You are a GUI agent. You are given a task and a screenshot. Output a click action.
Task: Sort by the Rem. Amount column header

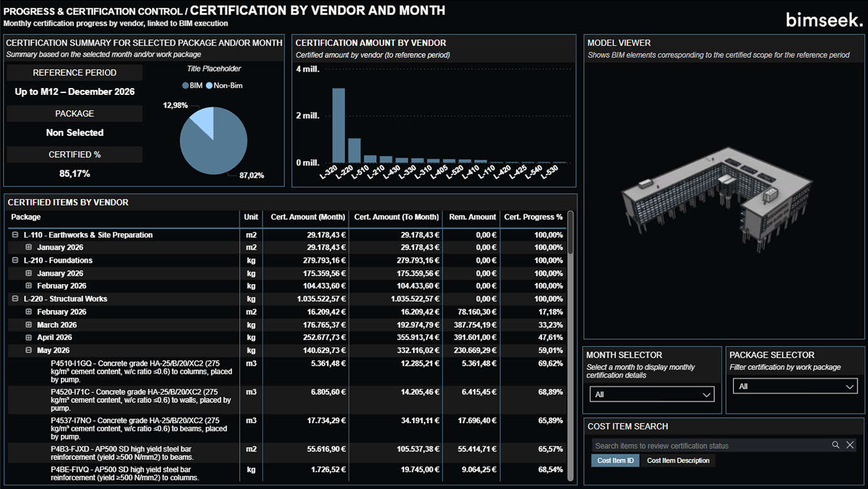pos(472,217)
